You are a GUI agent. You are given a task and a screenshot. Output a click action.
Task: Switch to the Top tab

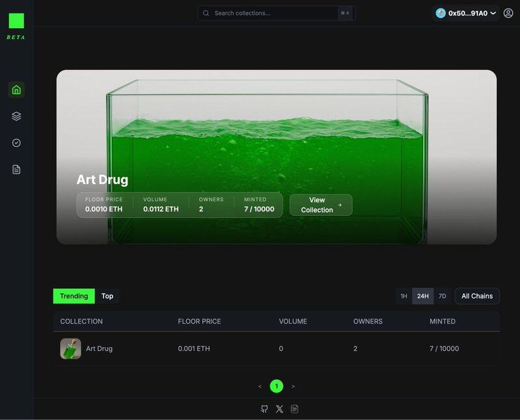[x=107, y=296]
